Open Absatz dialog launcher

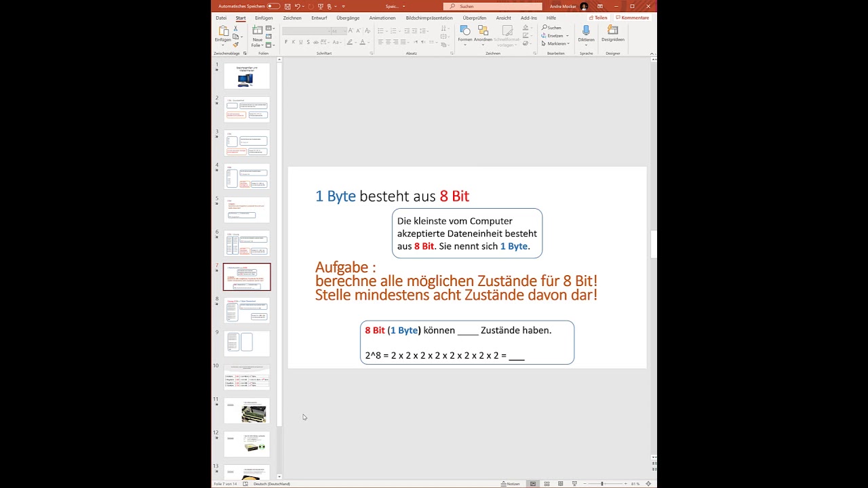(452, 53)
